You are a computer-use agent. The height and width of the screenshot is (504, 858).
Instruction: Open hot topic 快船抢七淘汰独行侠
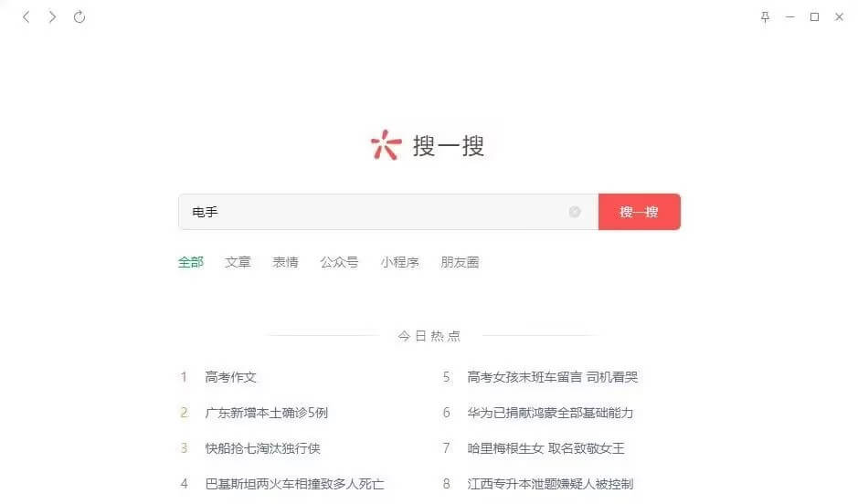(262, 448)
